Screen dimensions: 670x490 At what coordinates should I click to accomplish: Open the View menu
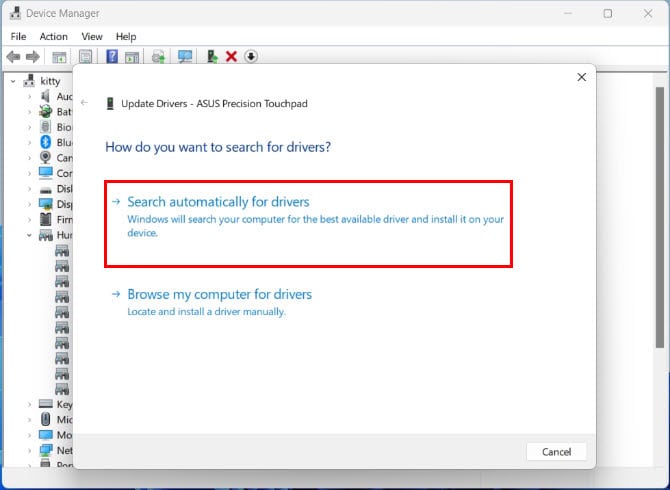coord(92,37)
